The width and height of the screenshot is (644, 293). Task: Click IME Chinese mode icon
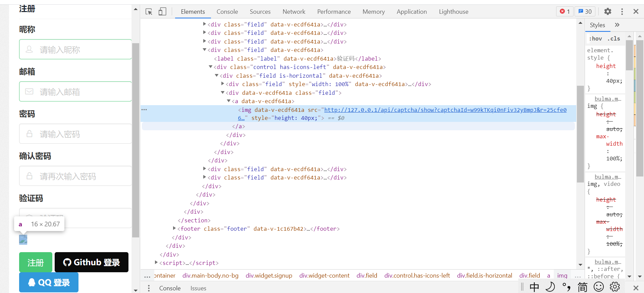(x=534, y=287)
